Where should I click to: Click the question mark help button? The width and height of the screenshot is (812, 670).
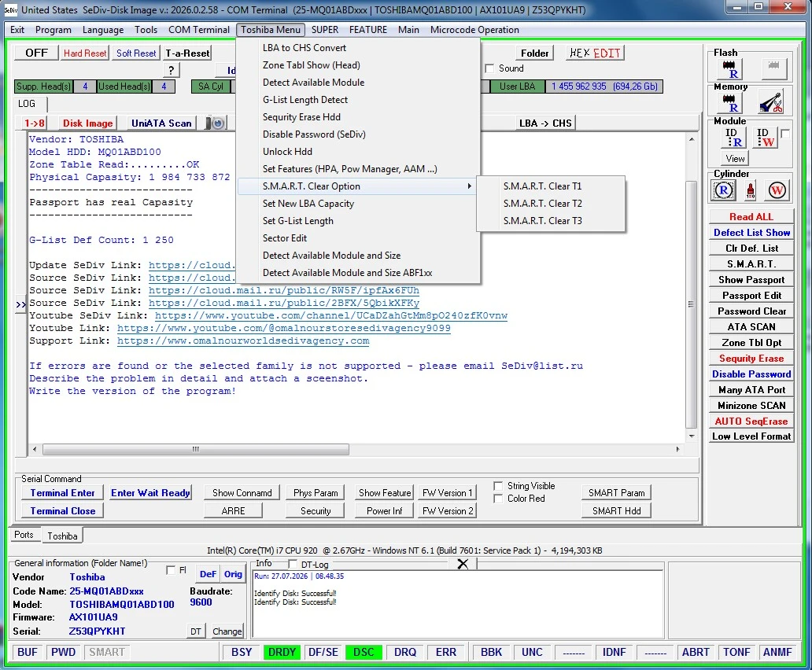pyautogui.click(x=172, y=70)
